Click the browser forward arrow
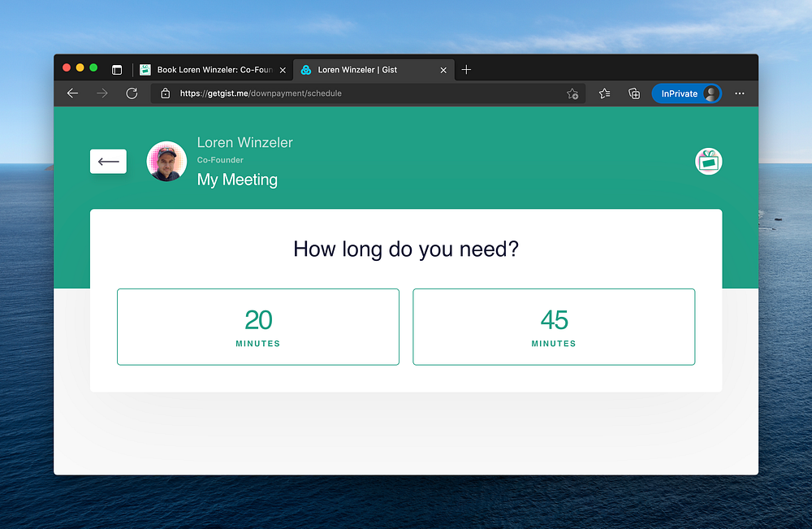The width and height of the screenshot is (812, 529). pos(102,93)
